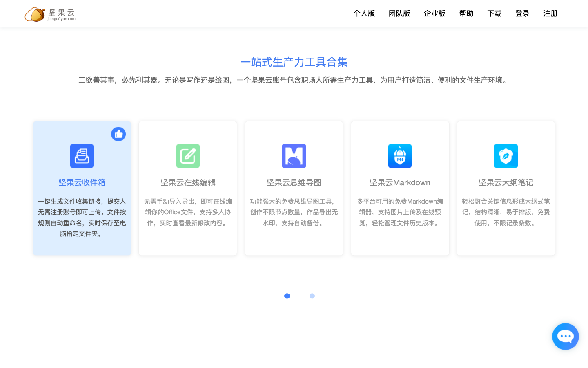Select the 坚果云大纲笔记 acorn icon
Viewport: 588px width, 368px height.
point(506,156)
